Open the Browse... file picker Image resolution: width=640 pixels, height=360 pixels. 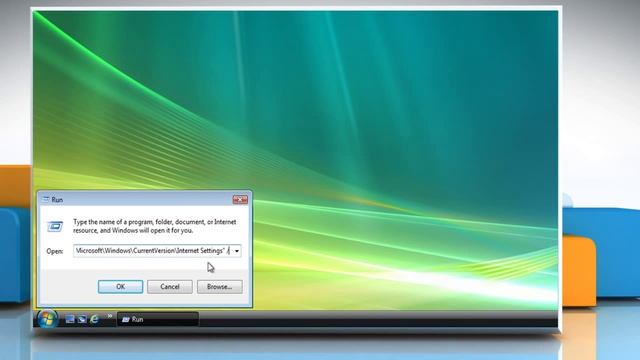(x=220, y=287)
